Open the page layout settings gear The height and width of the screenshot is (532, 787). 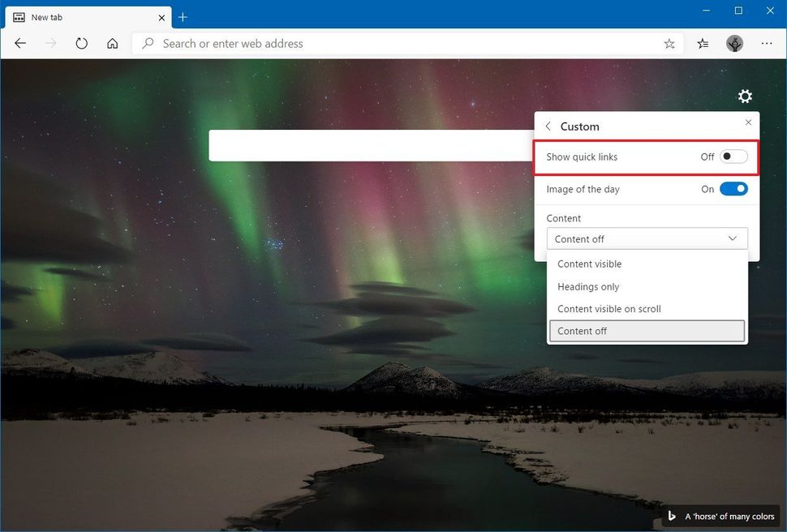tap(745, 96)
